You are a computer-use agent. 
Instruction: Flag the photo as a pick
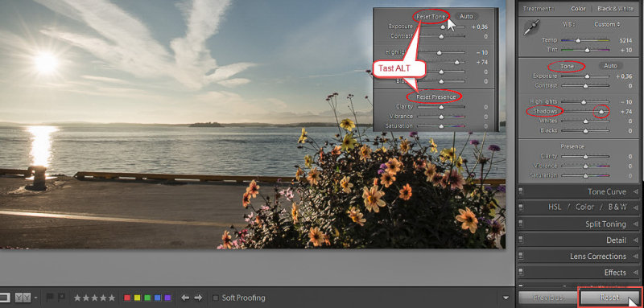coord(50,298)
